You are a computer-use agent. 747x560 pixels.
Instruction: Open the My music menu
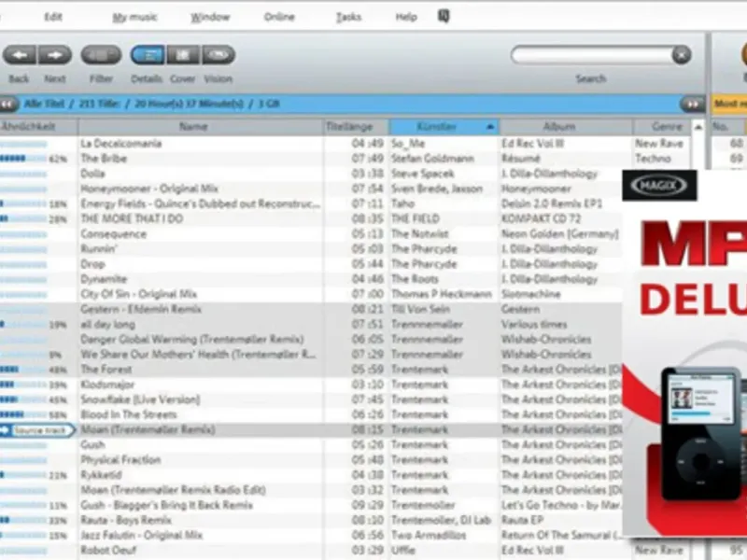coord(134,17)
